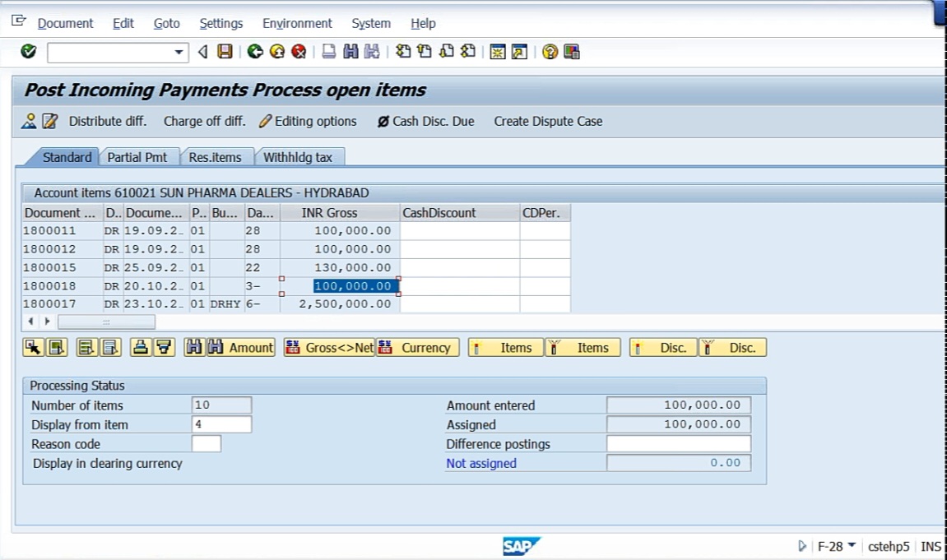Open the Document menu

coord(65,24)
